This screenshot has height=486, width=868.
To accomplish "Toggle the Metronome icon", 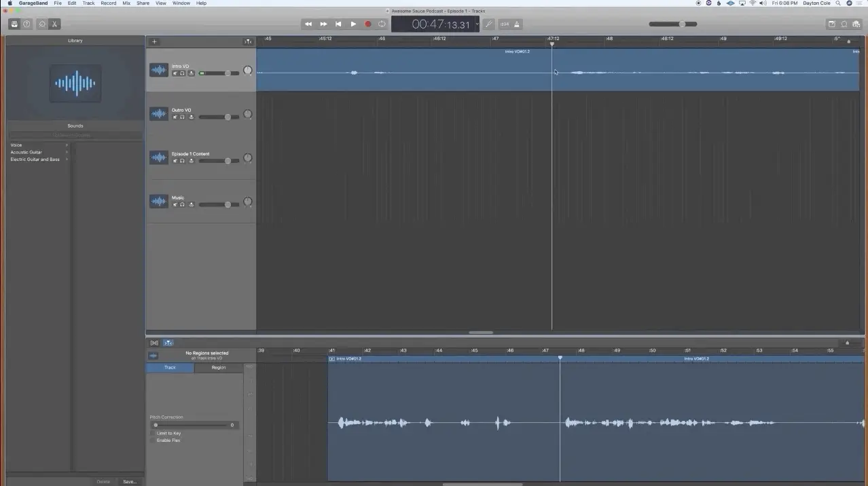I will 517,24.
